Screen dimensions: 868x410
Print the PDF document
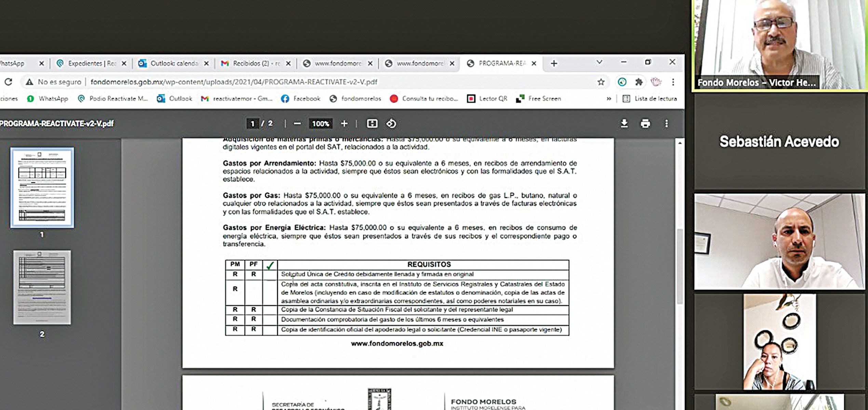point(645,123)
